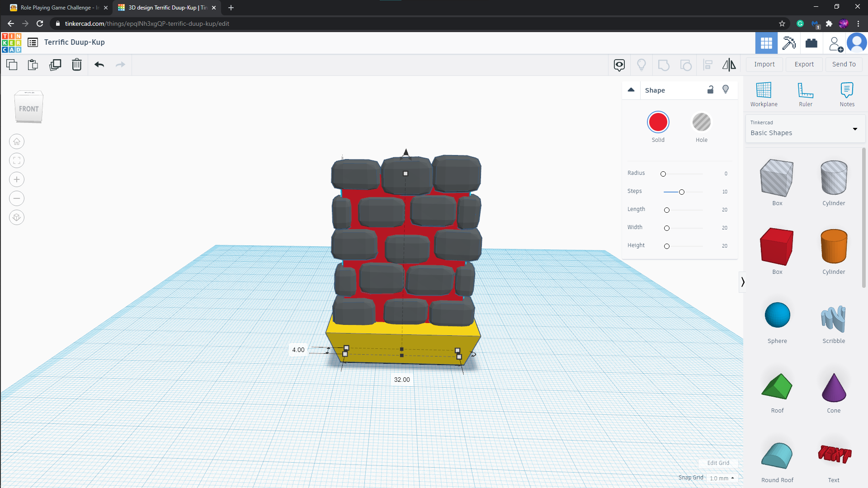The image size is (868, 488).
Task: Pick the red Box shape
Action: pos(777,247)
